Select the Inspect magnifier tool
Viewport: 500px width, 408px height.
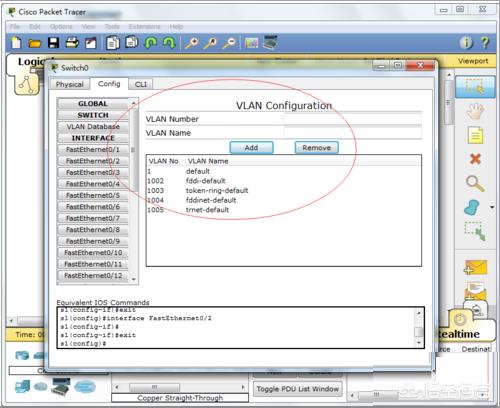(x=475, y=183)
